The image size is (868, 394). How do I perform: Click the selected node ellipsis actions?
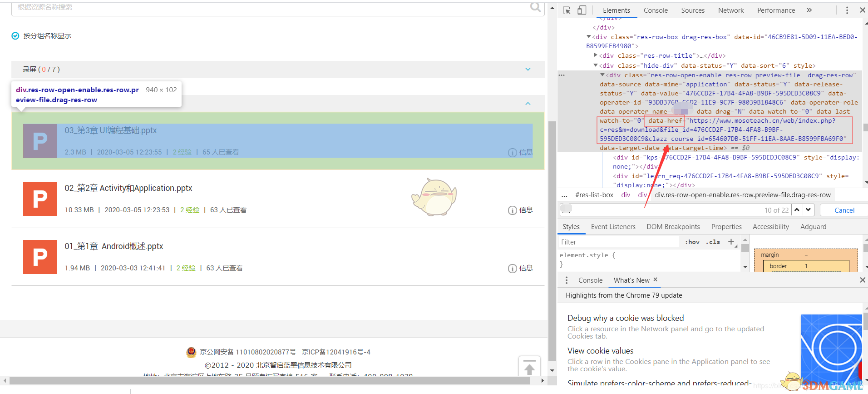pyautogui.click(x=562, y=75)
